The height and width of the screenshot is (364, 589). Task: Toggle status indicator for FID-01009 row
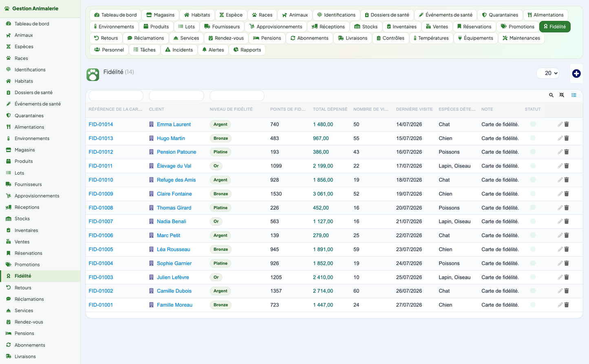pyautogui.click(x=533, y=194)
